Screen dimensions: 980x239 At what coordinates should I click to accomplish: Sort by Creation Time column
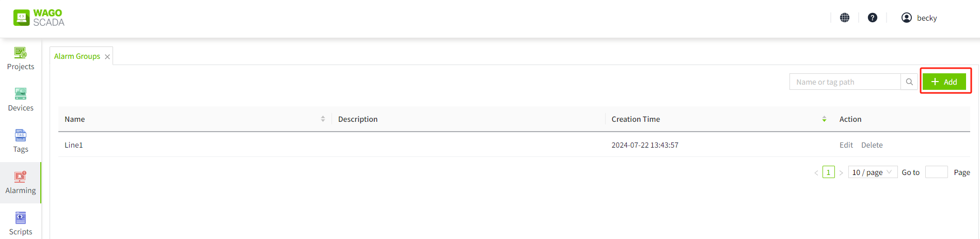824,119
